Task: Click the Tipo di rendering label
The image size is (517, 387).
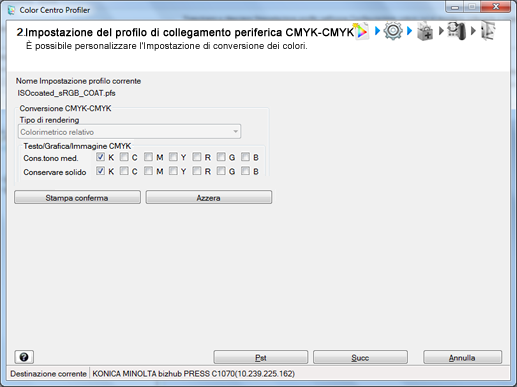Action: (x=49, y=120)
